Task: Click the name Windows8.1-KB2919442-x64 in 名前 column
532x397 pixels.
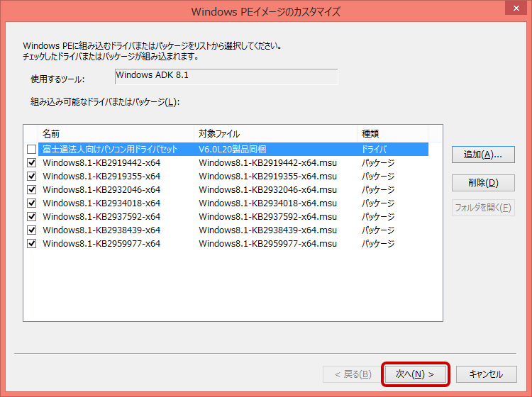Action: 101,163
